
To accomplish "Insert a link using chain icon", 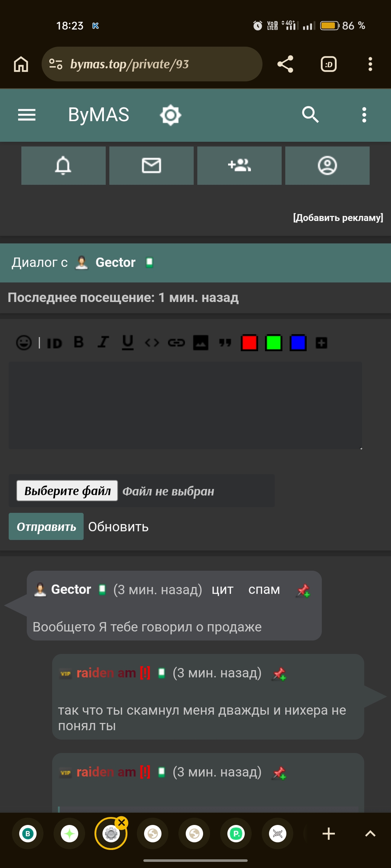I will click(176, 342).
